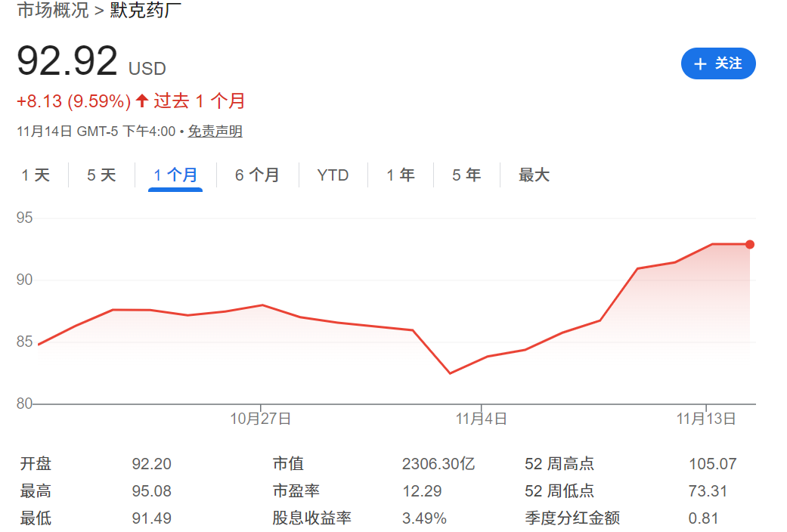The image size is (787, 532).
Task: Click the price change text +8.13 (9.59%)
Action: click(73, 101)
